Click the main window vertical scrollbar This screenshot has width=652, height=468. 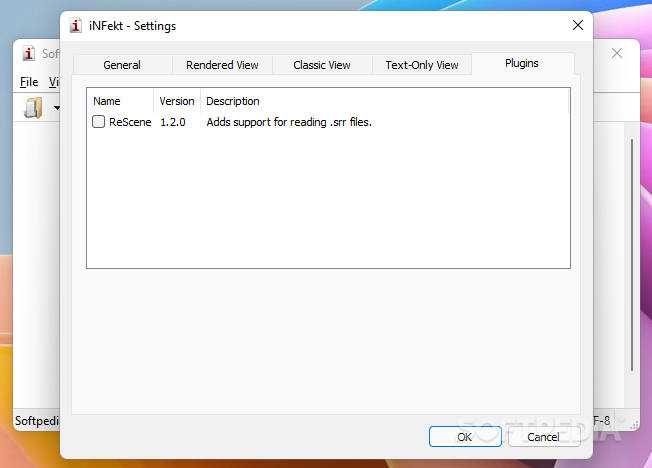pos(632,255)
